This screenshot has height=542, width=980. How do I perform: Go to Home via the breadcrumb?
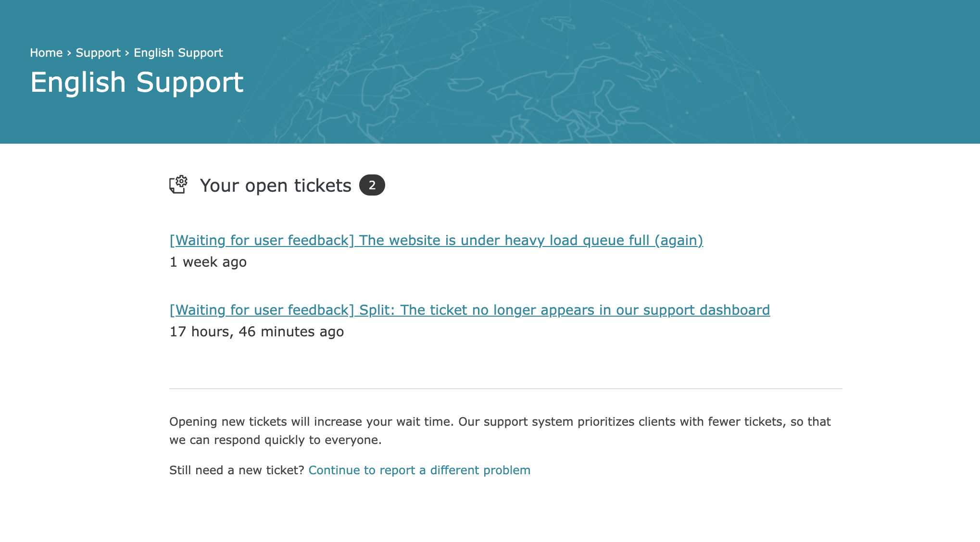pyautogui.click(x=46, y=53)
